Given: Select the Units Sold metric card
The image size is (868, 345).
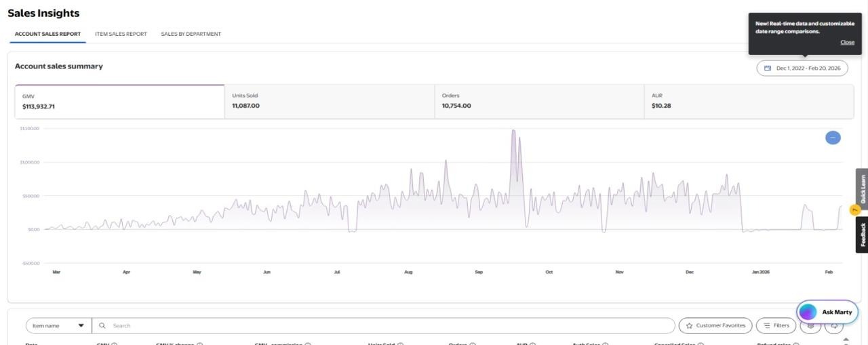Looking at the screenshot, I should [329, 102].
